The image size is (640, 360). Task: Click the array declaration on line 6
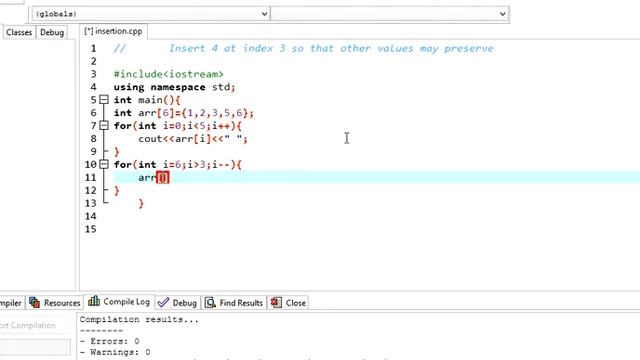[184, 113]
